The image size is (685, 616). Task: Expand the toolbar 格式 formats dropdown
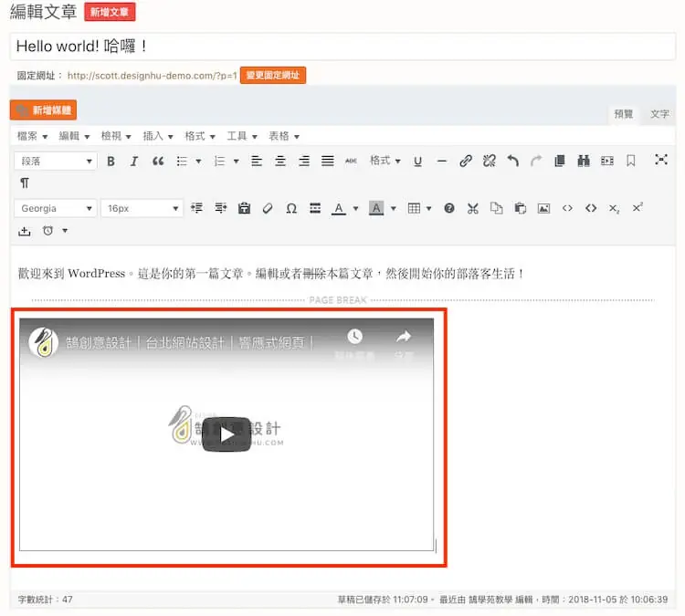click(x=385, y=161)
